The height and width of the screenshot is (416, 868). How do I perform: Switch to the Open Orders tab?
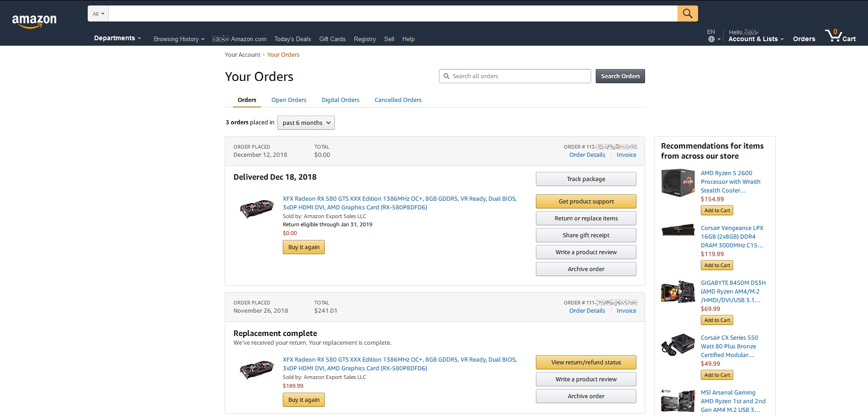(x=289, y=100)
